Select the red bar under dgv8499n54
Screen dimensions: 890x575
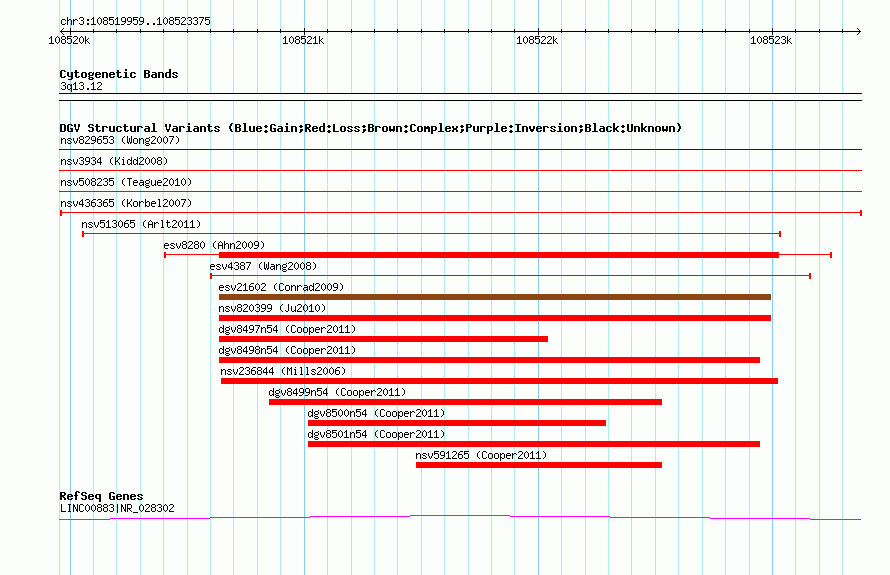pyautogui.click(x=465, y=402)
